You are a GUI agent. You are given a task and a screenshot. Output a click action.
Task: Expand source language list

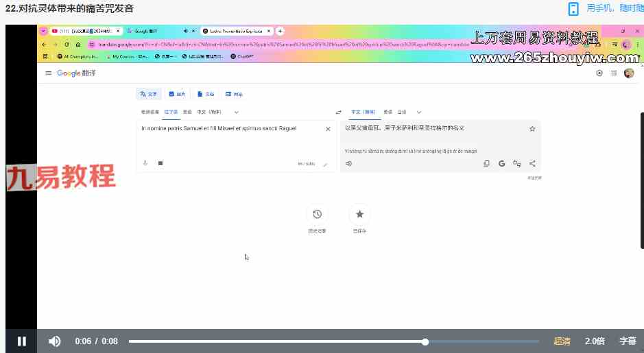[236, 112]
